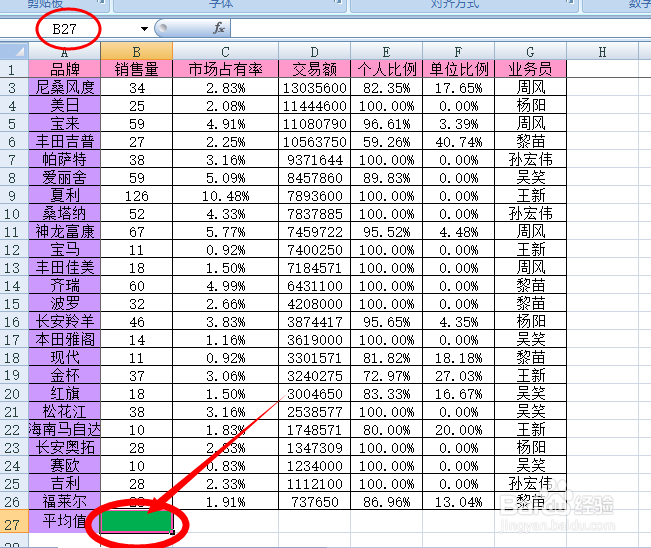
Task: Select column E header
Action: (x=386, y=51)
